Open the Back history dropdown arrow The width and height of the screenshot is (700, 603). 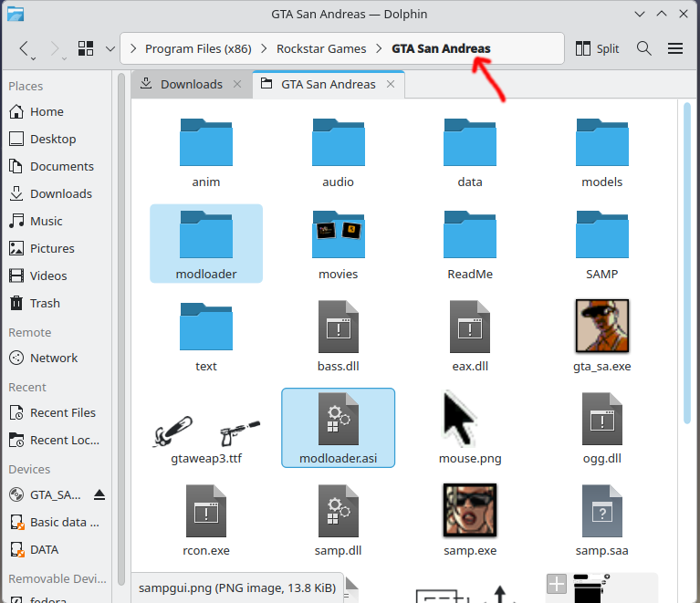click(x=34, y=58)
